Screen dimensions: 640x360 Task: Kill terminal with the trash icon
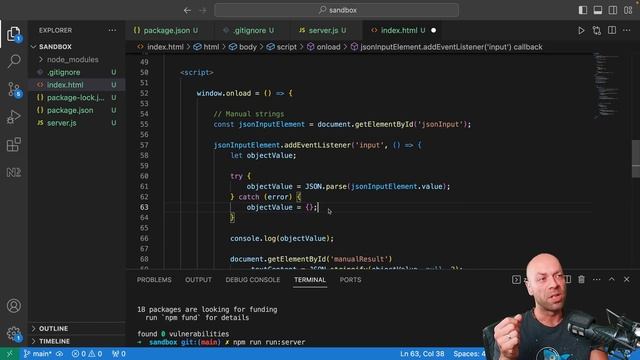[581, 280]
